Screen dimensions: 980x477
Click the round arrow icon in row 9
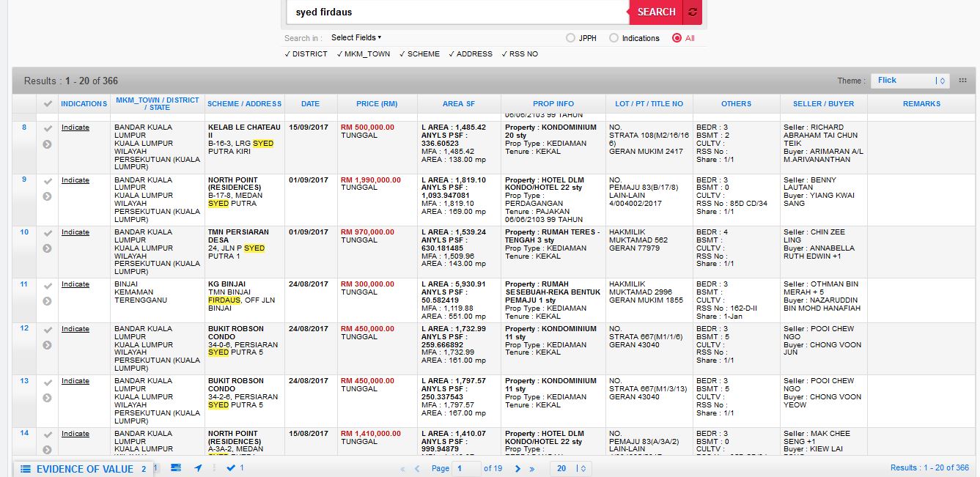click(47, 196)
